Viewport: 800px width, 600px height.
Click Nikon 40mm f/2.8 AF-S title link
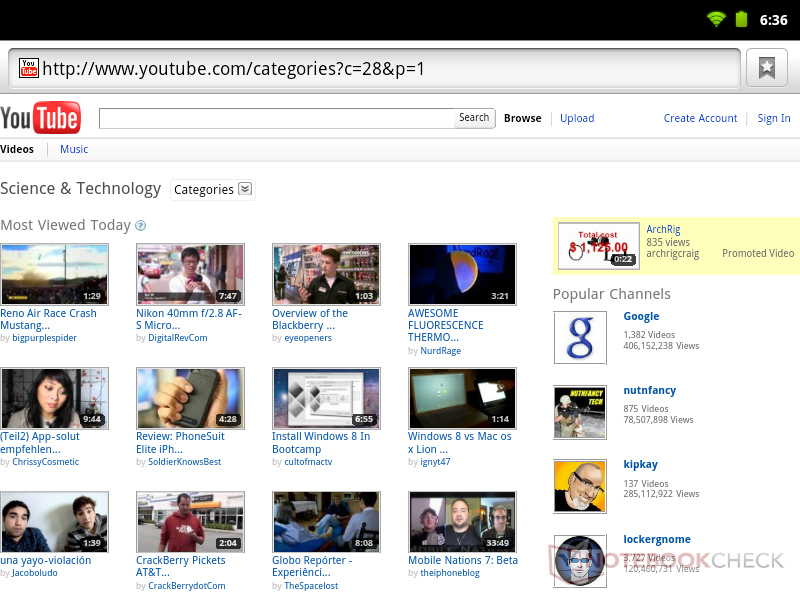coord(189,319)
